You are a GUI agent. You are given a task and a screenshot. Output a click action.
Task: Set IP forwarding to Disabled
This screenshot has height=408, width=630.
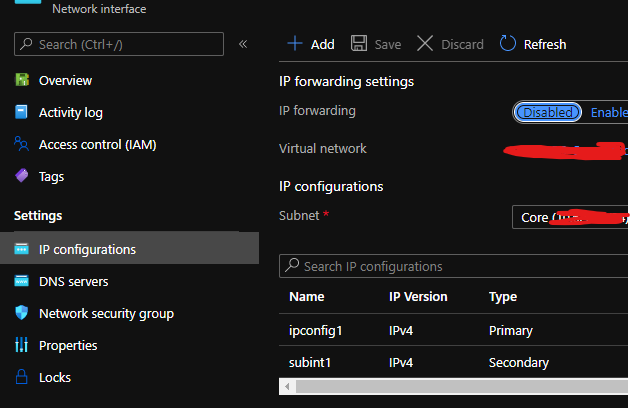pyautogui.click(x=548, y=112)
